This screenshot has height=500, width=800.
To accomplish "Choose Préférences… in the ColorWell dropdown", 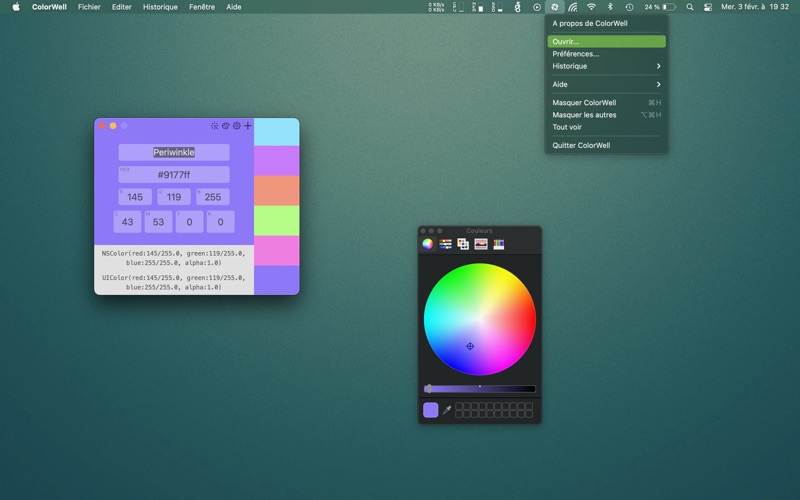I will pyautogui.click(x=607, y=54).
